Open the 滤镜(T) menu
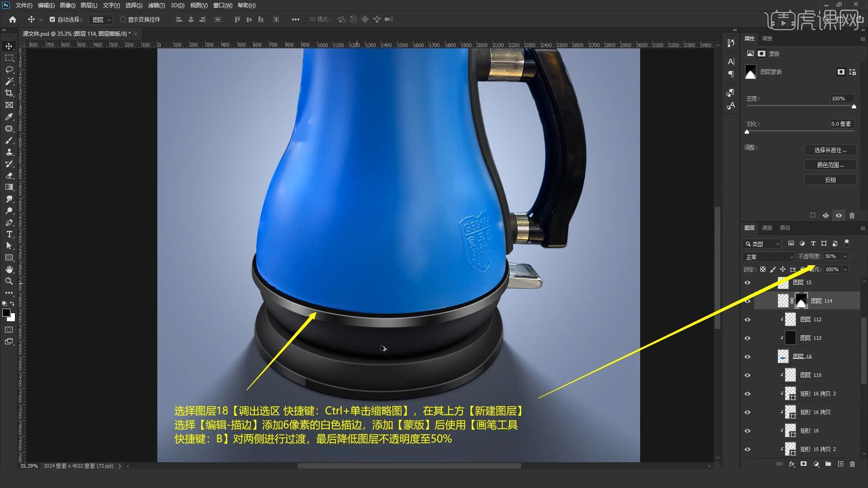 (x=156, y=5)
